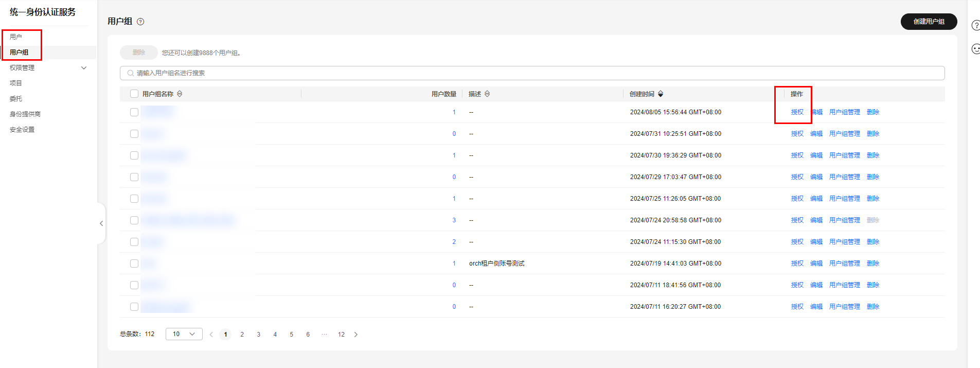Check the row created 2024/07/31 10:25:51
The image size is (980, 368).
click(134, 134)
